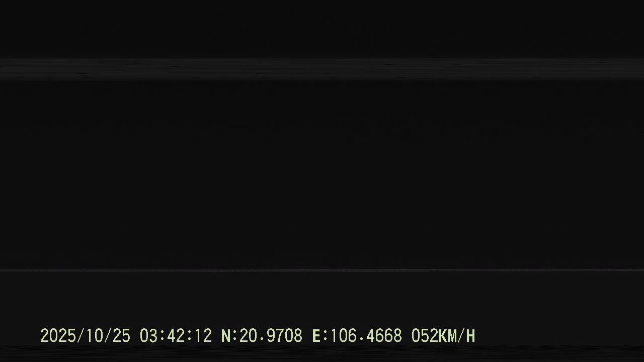Click the thin horizontal line above overlay
Viewport: 644px width, 362px height.
[x=322, y=270]
